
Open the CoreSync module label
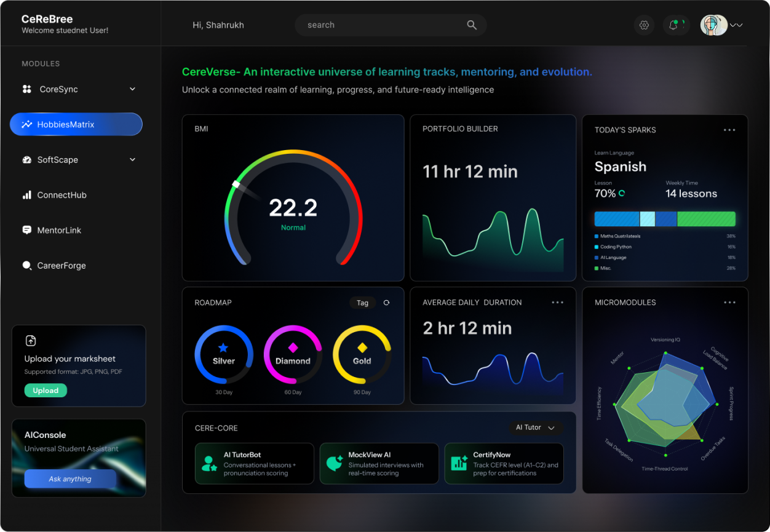[x=58, y=89]
